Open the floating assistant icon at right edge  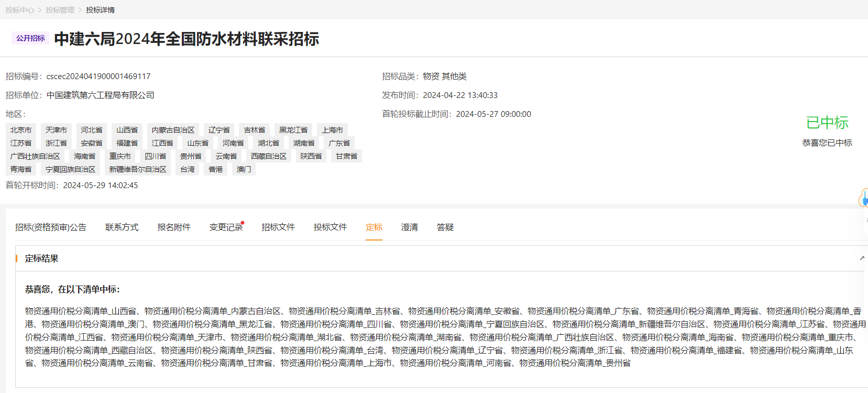pyautogui.click(x=864, y=199)
